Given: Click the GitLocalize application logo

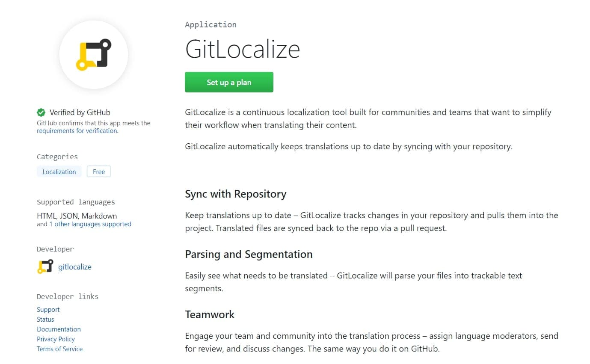Looking at the screenshot, I should (x=93, y=54).
